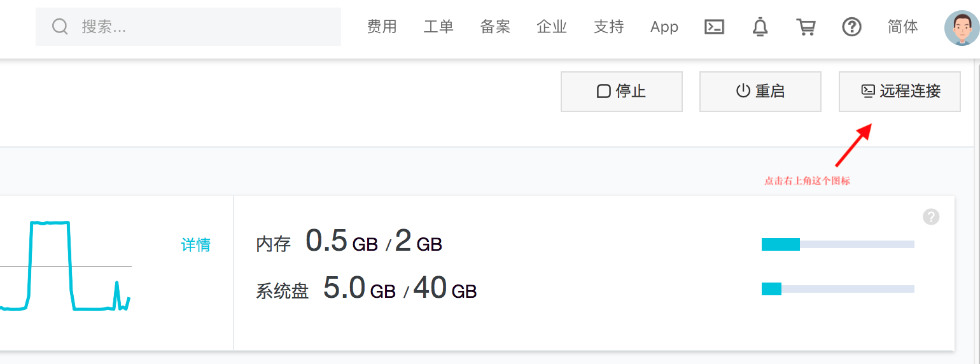Open the 支持 menu
Screen dimensions: 980x364
coord(608,27)
